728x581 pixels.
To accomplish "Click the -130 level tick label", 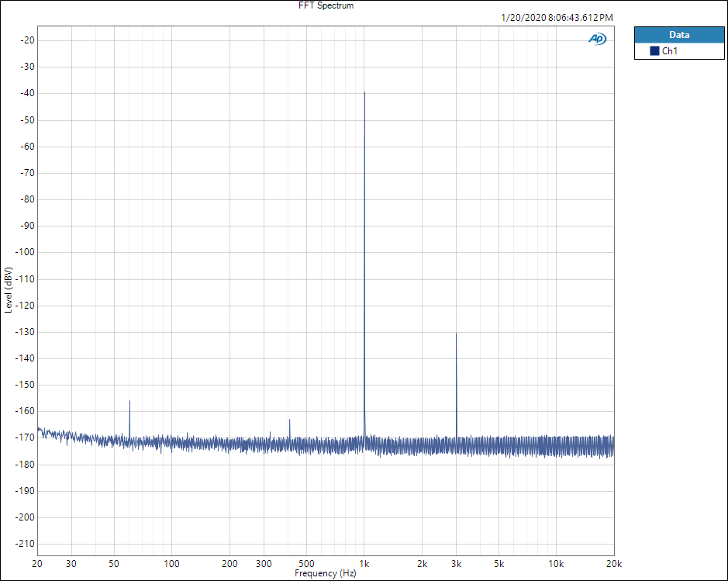I will [25, 332].
